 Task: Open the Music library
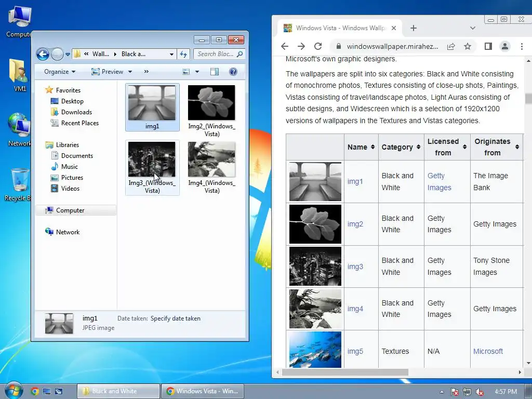(69, 167)
